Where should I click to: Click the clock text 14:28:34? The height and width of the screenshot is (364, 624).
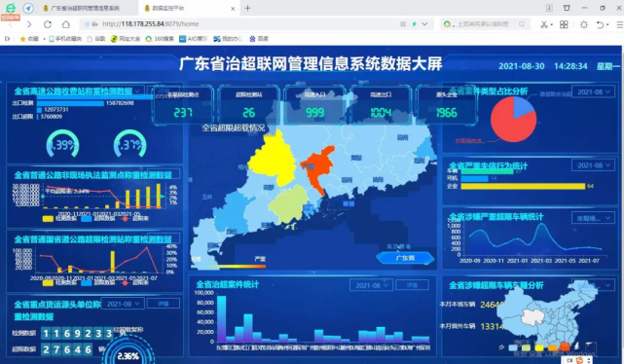[x=570, y=66]
